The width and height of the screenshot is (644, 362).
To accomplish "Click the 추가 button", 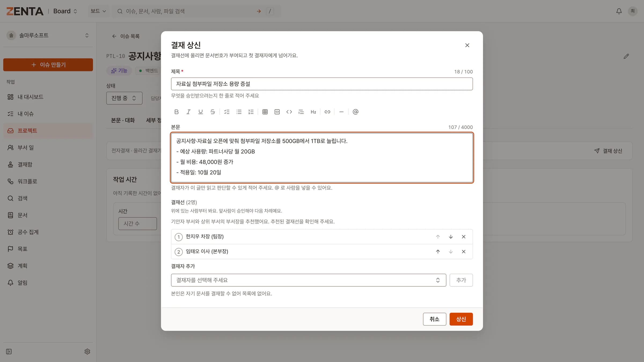I will click(x=461, y=280).
